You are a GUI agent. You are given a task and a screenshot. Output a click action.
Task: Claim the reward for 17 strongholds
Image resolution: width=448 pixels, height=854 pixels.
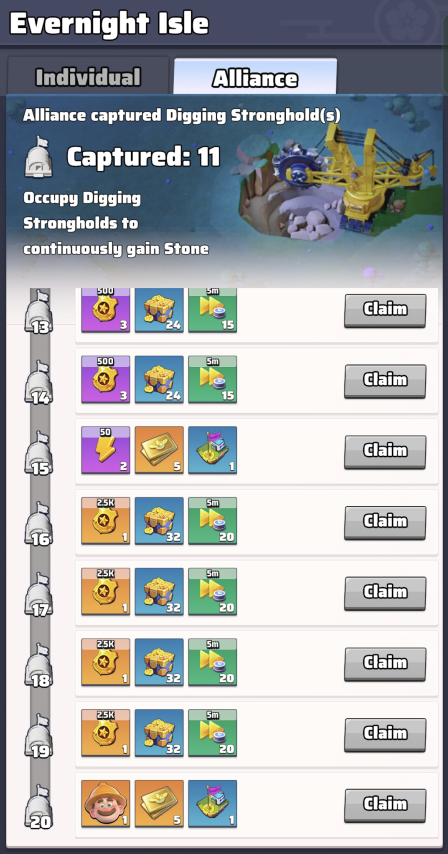[x=385, y=593]
